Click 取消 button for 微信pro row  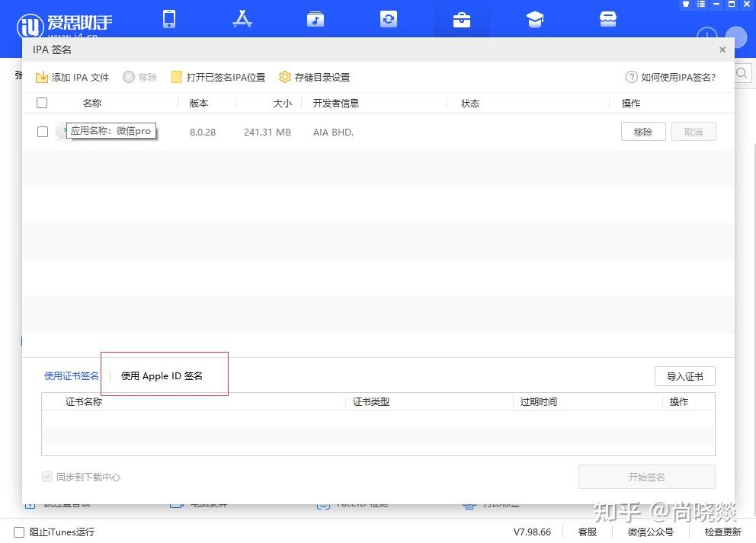tap(694, 132)
